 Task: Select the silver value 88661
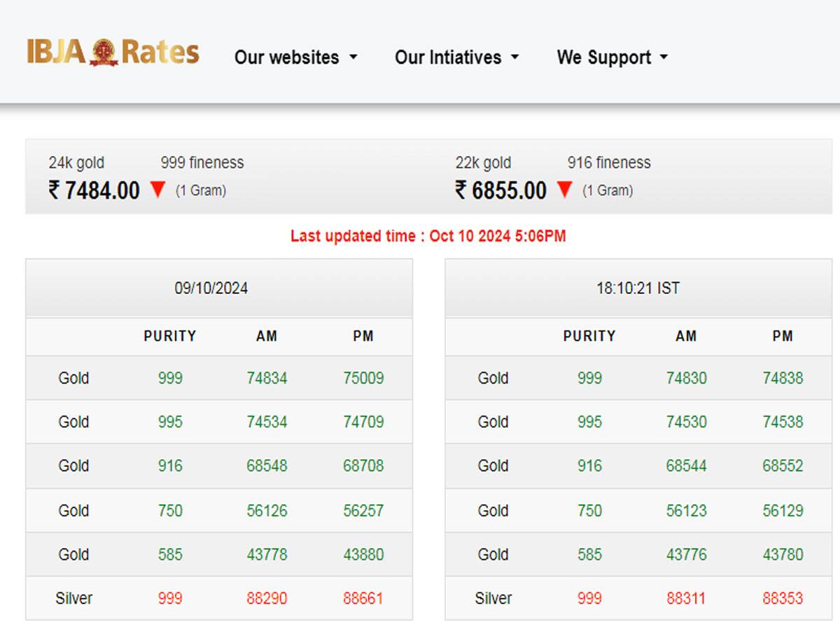click(363, 598)
